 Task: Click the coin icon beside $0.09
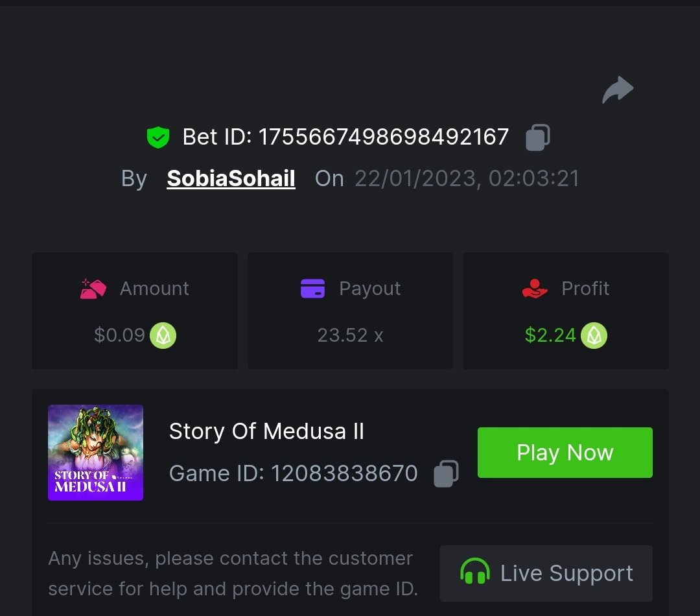(x=163, y=335)
